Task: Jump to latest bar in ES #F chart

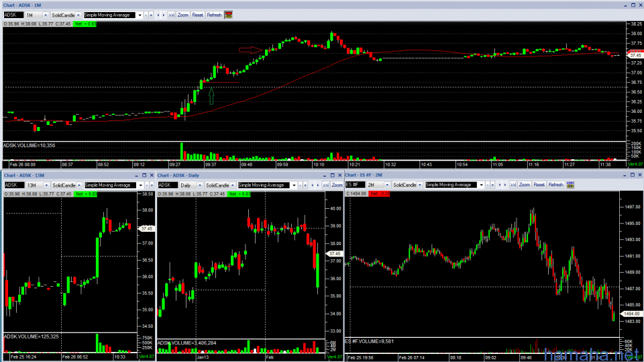Action: (x=513, y=185)
